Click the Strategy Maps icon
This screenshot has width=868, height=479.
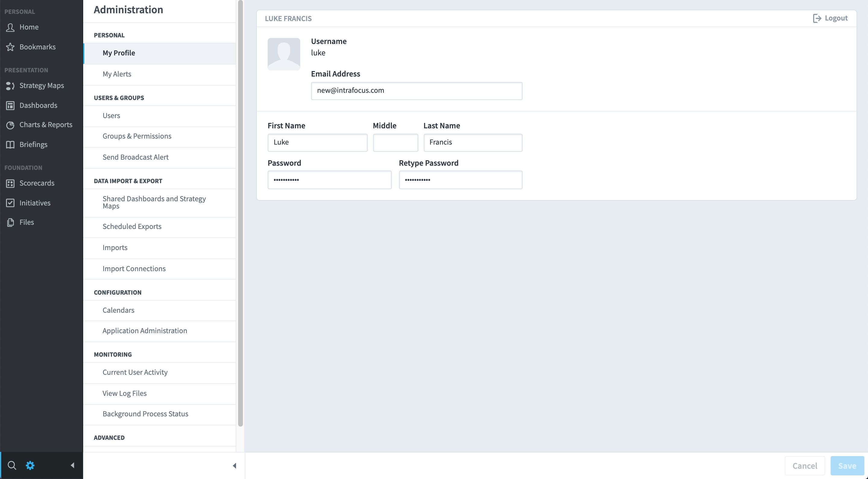pos(11,86)
